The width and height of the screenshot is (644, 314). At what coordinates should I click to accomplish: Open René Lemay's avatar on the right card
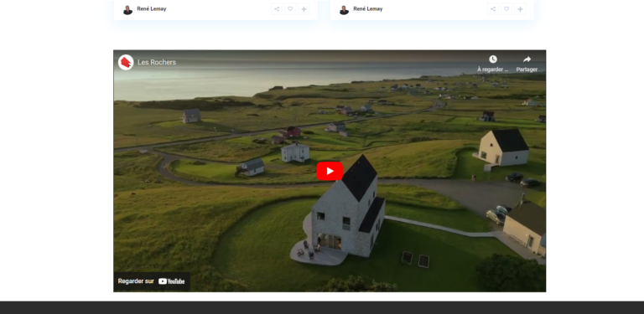pos(344,10)
